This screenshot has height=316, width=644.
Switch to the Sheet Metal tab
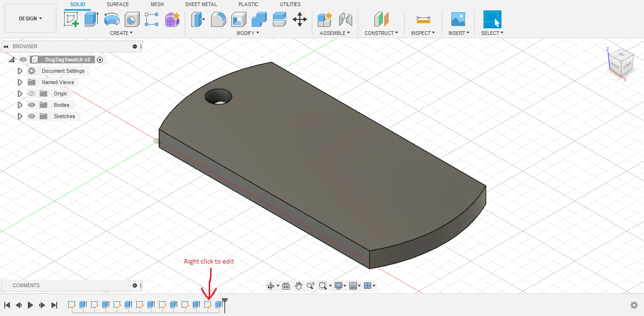pos(201,4)
